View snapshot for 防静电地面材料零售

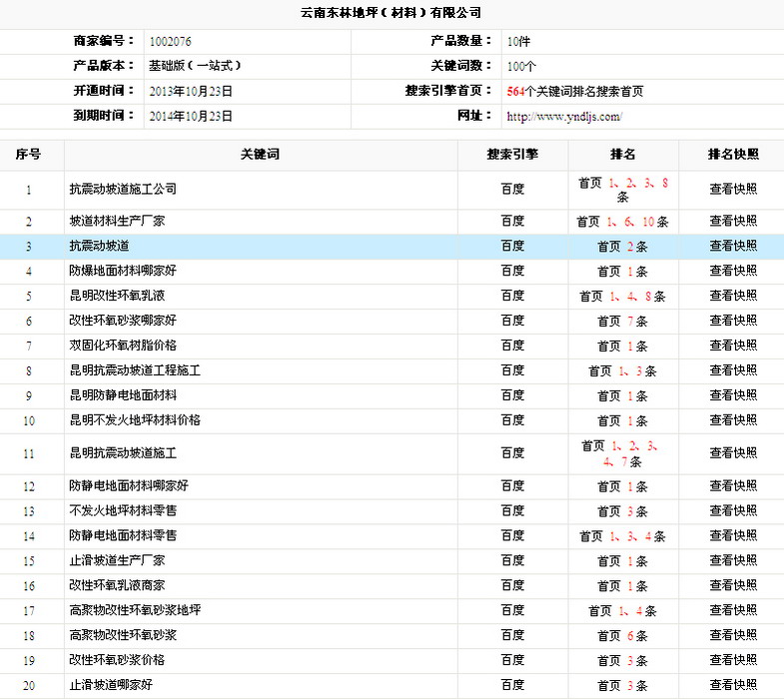pos(733,536)
